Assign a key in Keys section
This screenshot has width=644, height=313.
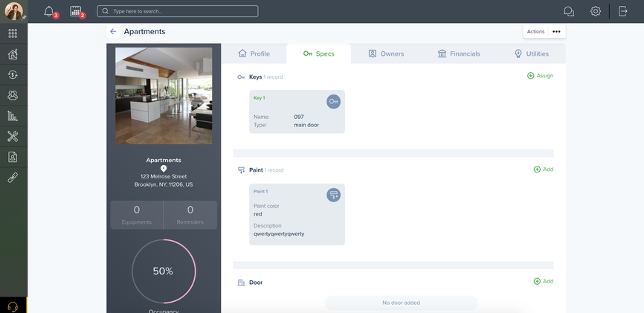tap(540, 76)
